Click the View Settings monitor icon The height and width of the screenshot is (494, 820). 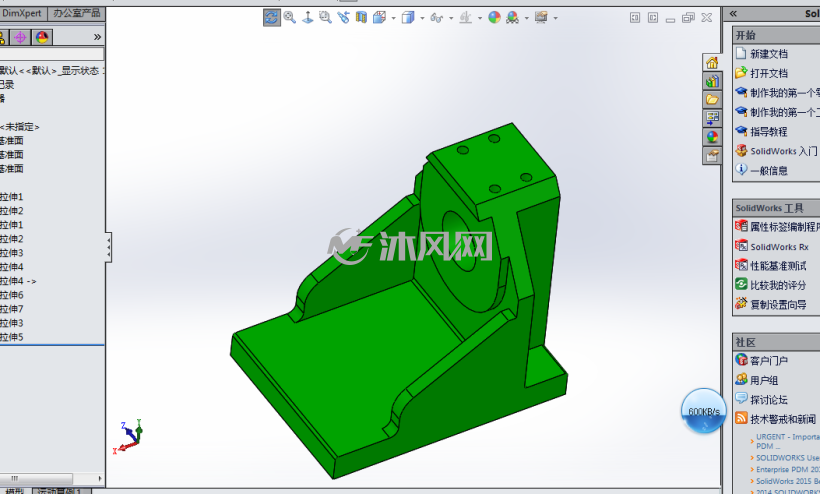click(541, 18)
